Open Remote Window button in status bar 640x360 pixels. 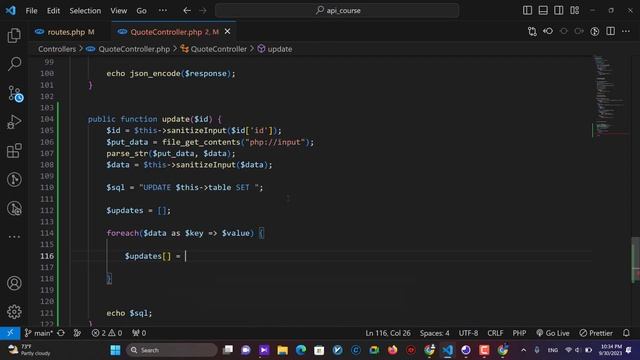[x=10, y=333]
